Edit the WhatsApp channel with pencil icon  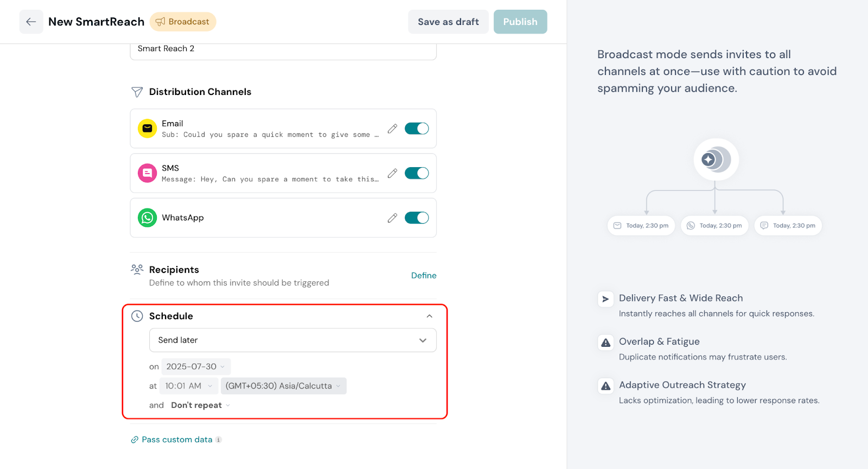pyautogui.click(x=392, y=218)
